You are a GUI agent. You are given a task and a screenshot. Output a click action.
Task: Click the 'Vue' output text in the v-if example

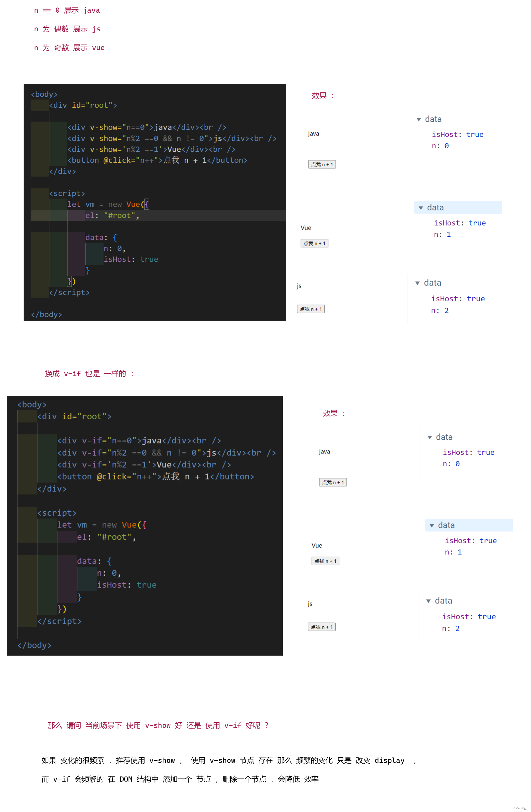click(x=317, y=546)
